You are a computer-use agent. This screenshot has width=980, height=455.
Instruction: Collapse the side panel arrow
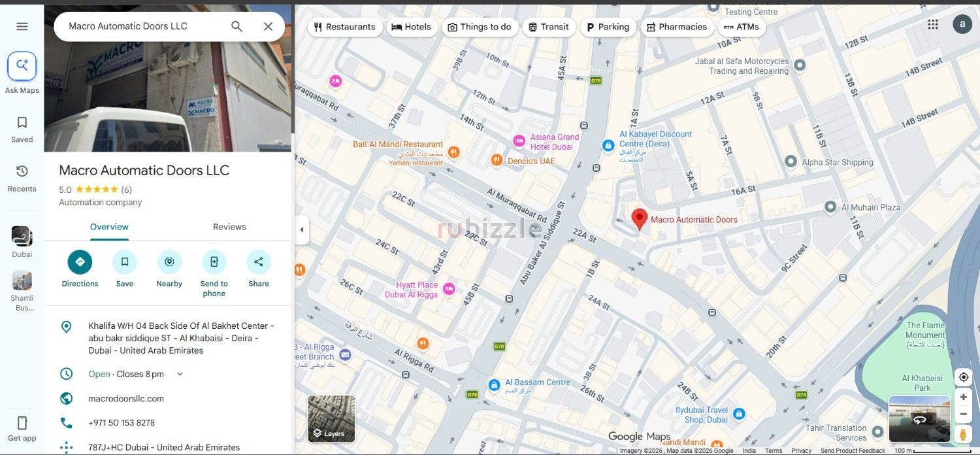(x=301, y=229)
